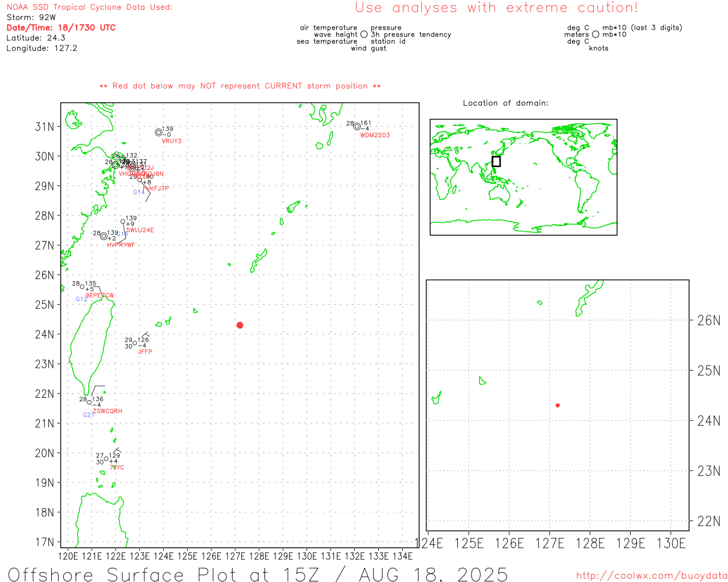Click the 'wave height' legend label
728x582 pixels.
point(336,35)
